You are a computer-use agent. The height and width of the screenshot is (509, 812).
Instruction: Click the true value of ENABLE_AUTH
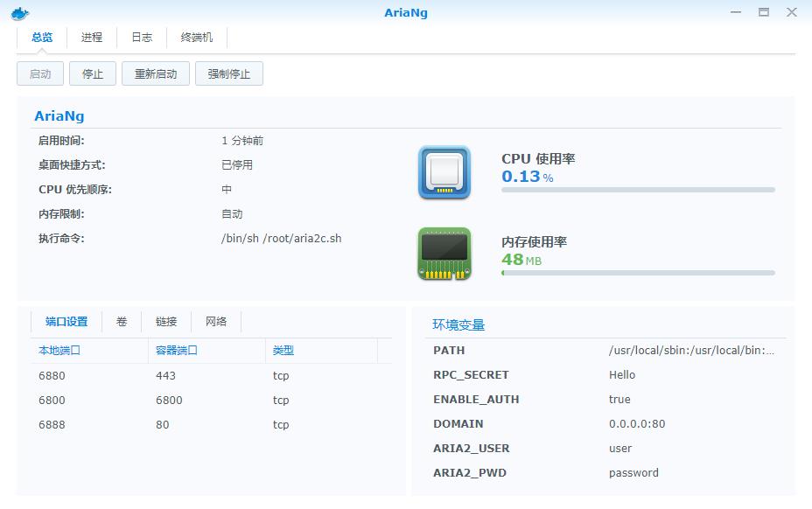pos(619,399)
